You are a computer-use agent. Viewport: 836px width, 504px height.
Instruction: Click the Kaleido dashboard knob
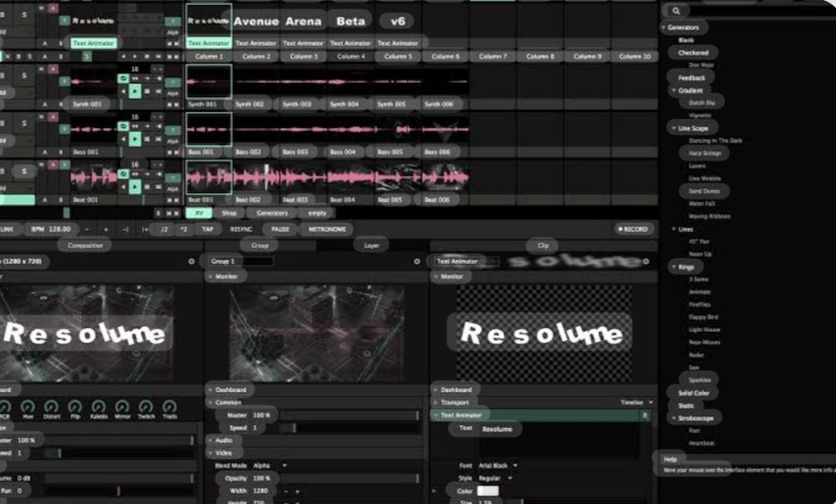click(x=99, y=408)
